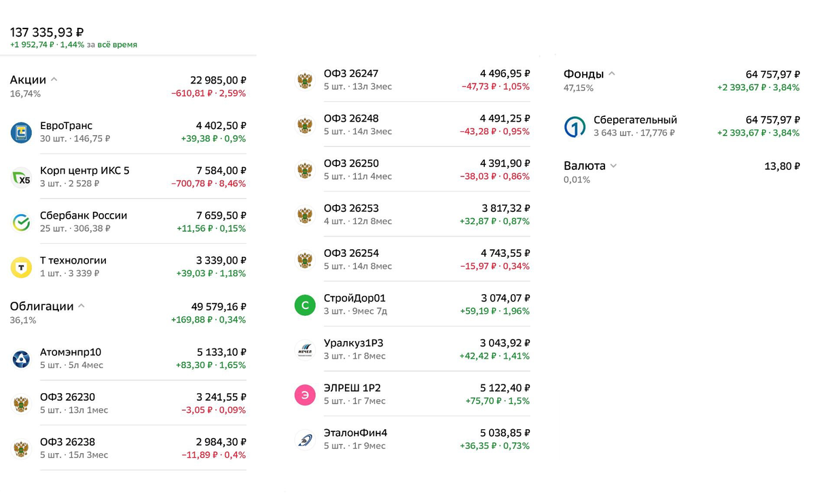Click the ЭталонФин4 logo icon
Screen dimensions: 815x504
coord(305,439)
